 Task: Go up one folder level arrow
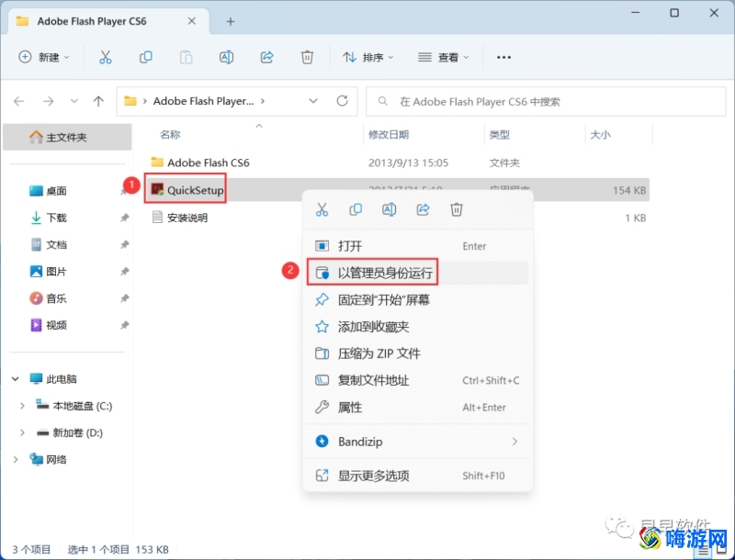pyautogui.click(x=98, y=101)
